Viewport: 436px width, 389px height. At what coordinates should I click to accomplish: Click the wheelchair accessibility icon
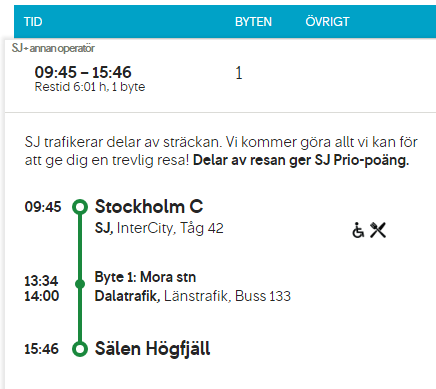tap(358, 230)
